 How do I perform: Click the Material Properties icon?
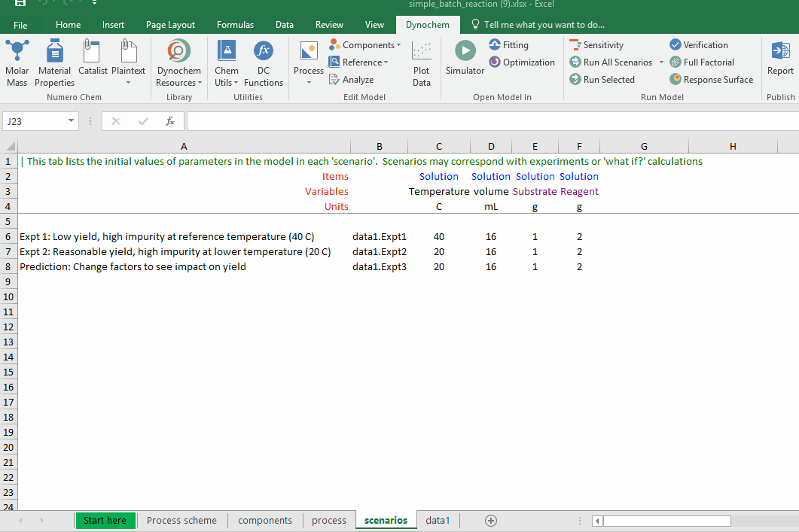[x=54, y=62]
